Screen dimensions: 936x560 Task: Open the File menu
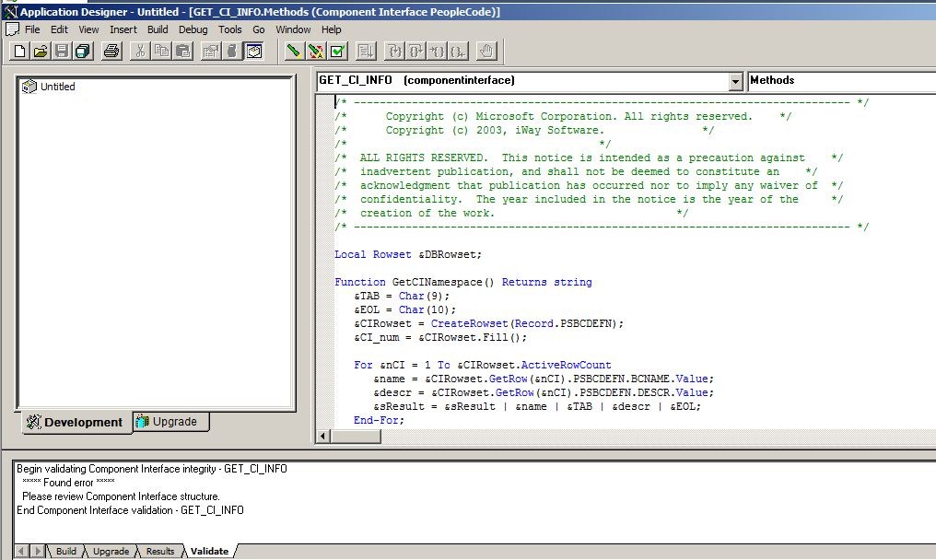click(x=32, y=29)
